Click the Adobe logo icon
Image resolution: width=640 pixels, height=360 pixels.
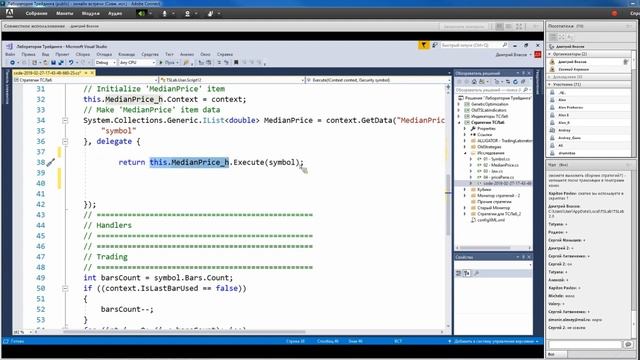[9, 13]
